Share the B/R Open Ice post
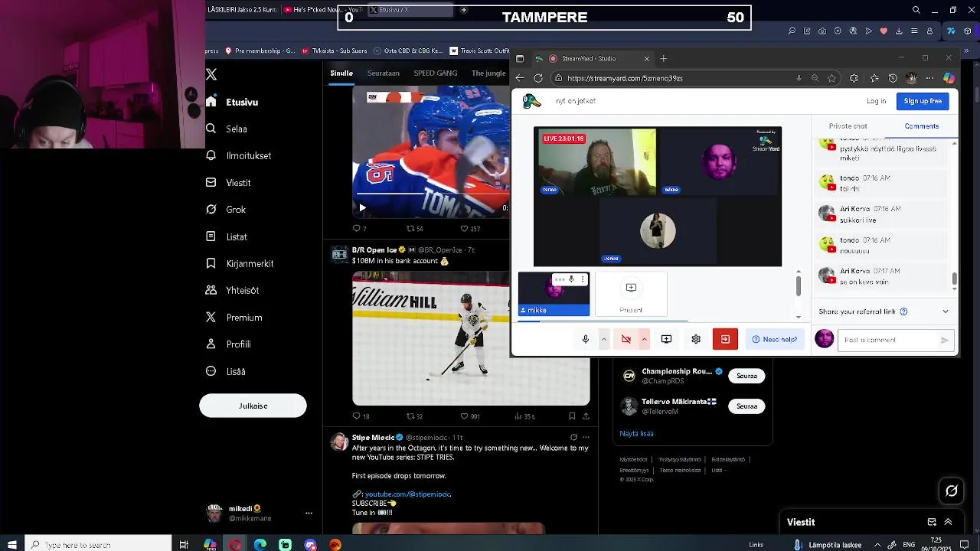 (x=586, y=416)
